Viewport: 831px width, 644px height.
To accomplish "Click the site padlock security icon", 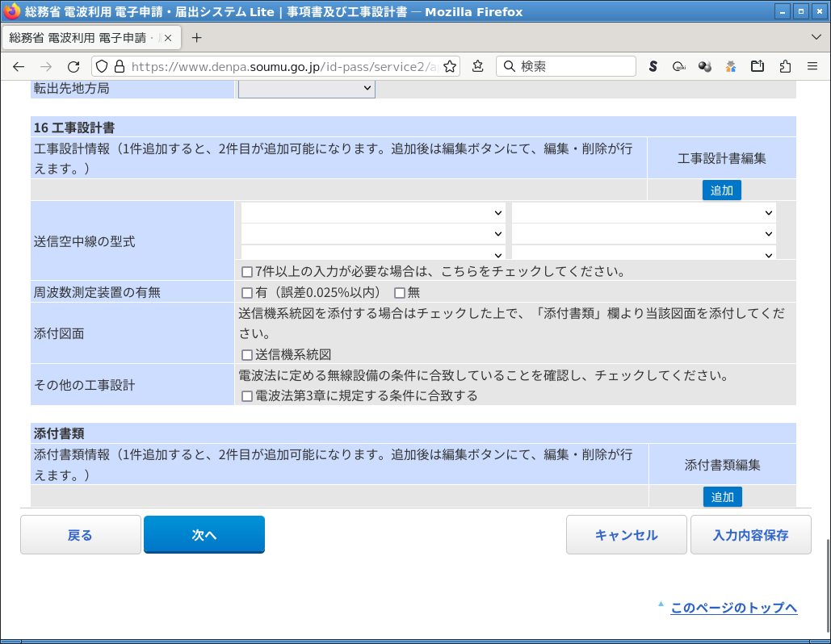I will (120, 66).
